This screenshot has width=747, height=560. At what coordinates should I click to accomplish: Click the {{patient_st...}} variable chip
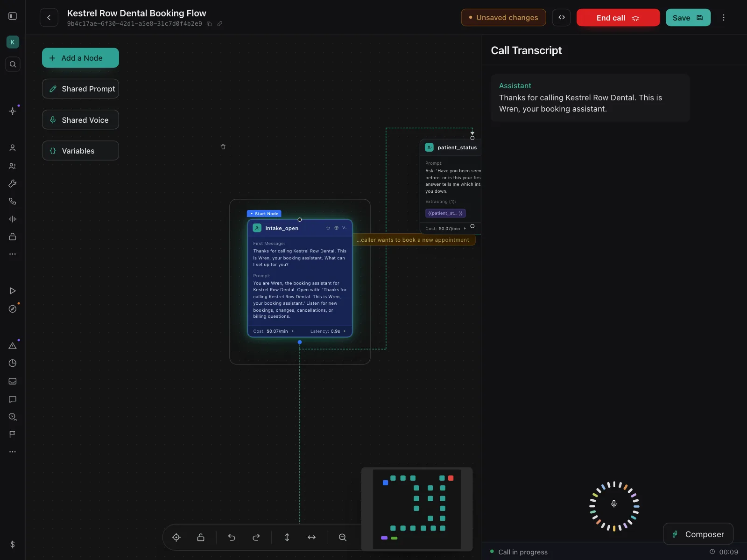coord(445,213)
